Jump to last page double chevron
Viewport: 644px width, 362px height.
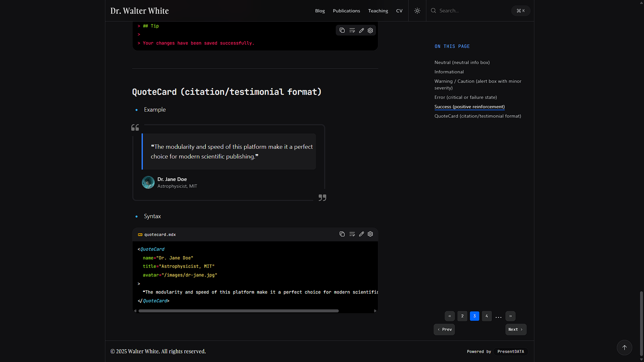510,316
